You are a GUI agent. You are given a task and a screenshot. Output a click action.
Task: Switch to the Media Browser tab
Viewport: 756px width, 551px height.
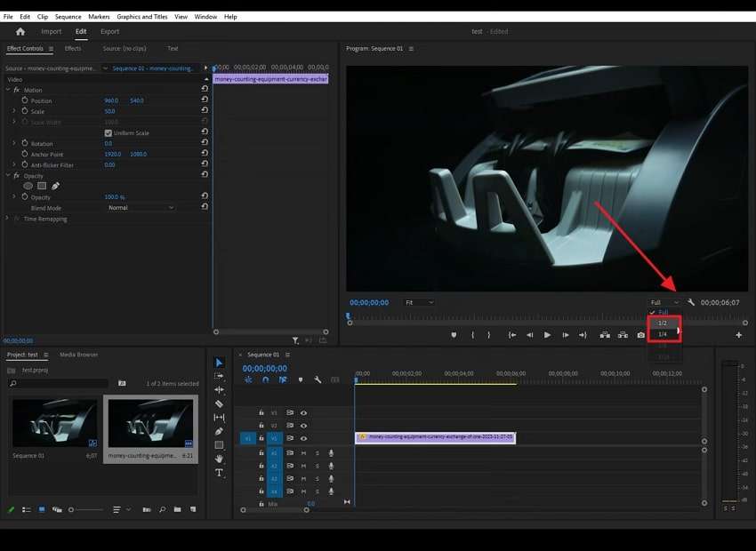[78, 355]
